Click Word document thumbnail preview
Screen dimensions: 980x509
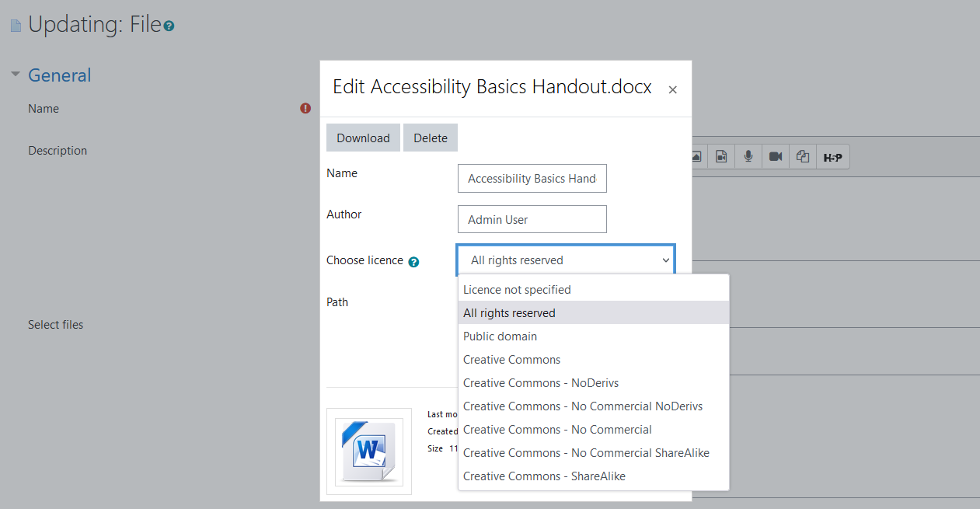pos(369,451)
